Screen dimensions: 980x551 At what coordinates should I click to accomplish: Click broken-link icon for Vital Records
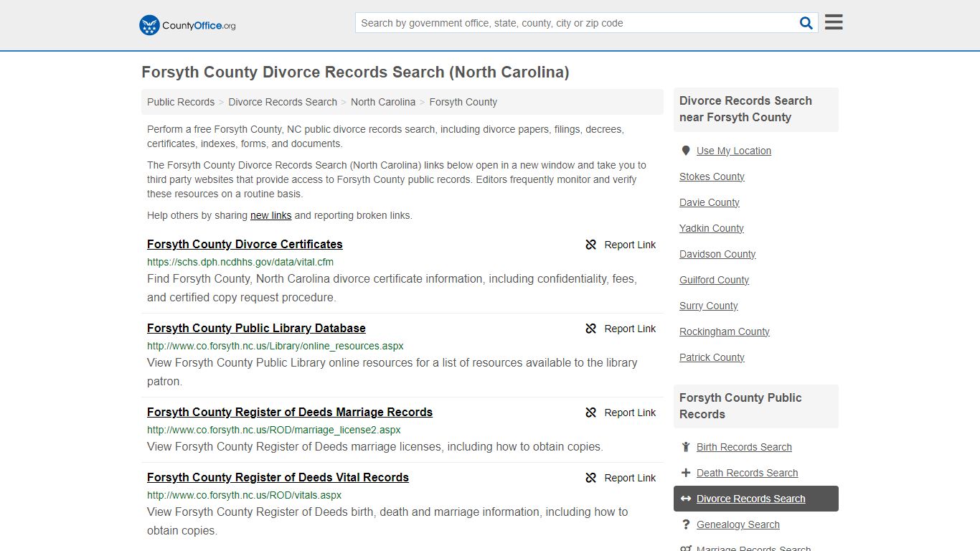tap(591, 478)
